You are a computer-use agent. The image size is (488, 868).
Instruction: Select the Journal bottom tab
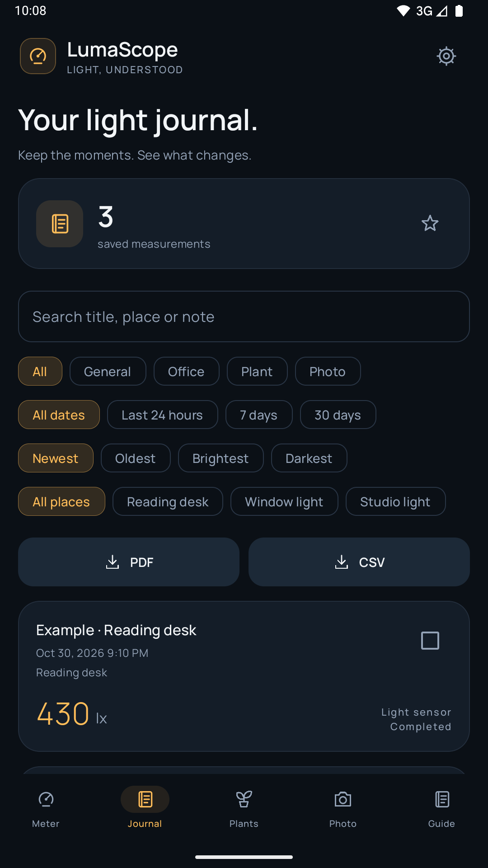145,808
